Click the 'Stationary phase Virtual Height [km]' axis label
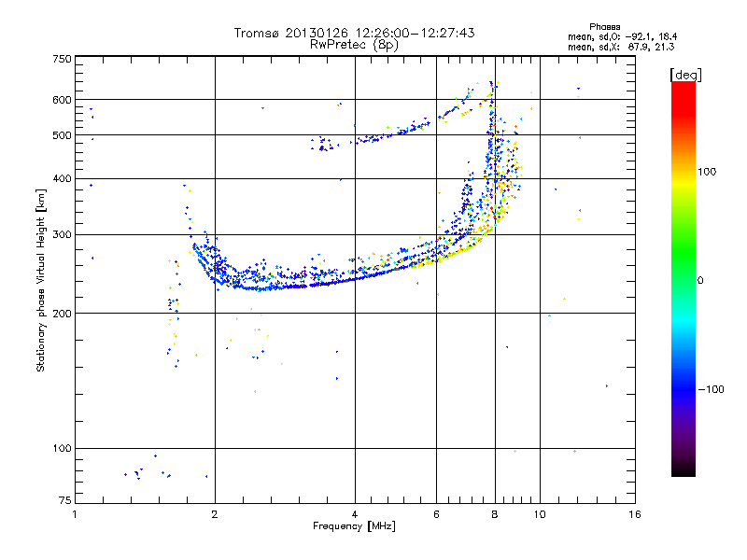Image resolution: width=747 pixels, height=560 pixels. 40,280
